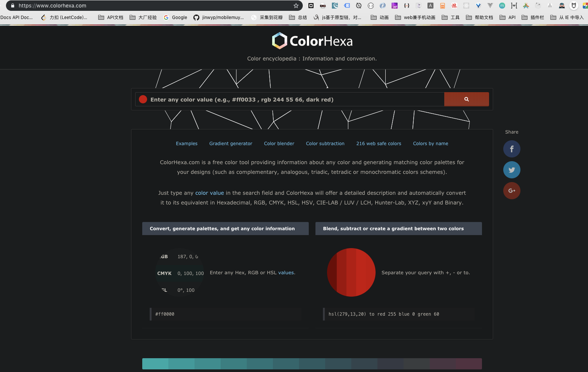Open the blue V extension icon
Screen dimensions: 588x372
tap(478, 6)
